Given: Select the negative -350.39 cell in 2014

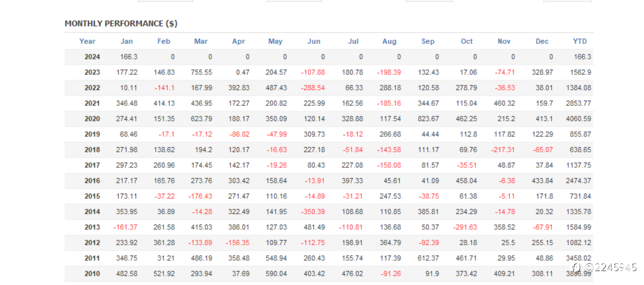Looking at the screenshot, I should (x=313, y=212).
